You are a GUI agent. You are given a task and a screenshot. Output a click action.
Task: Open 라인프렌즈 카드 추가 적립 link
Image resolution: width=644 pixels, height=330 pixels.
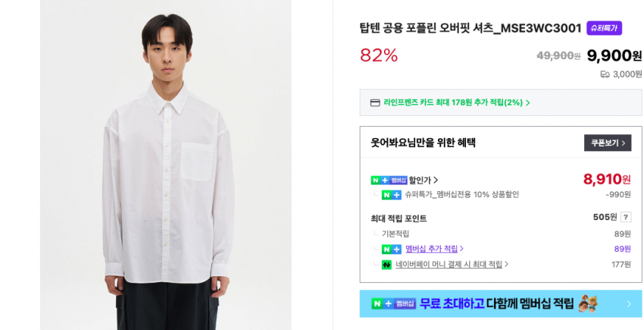[x=452, y=102]
